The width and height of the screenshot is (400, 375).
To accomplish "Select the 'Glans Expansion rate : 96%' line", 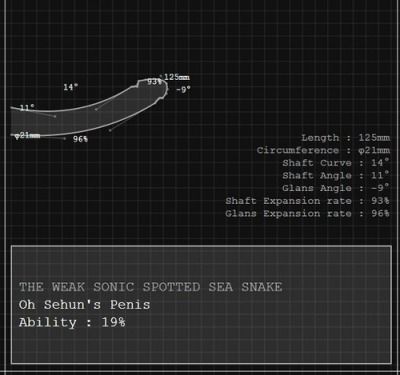I will pyautogui.click(x=307, y=214).
